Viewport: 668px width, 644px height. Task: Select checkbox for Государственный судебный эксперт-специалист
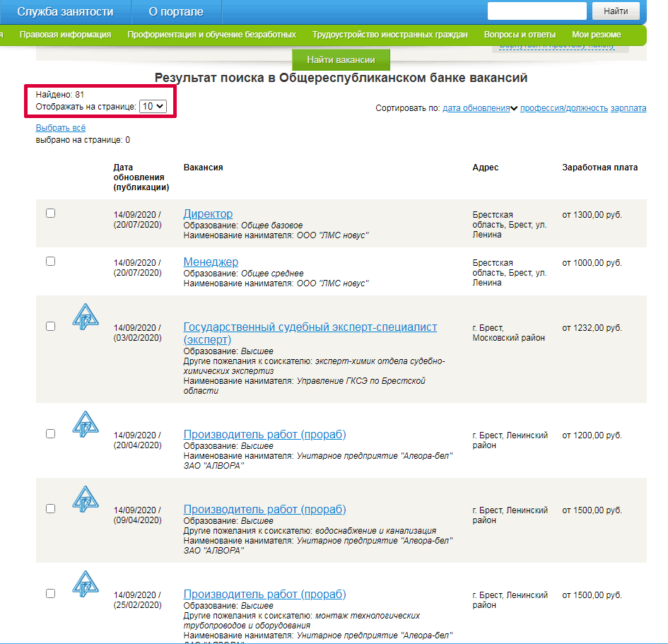(50, 327)
